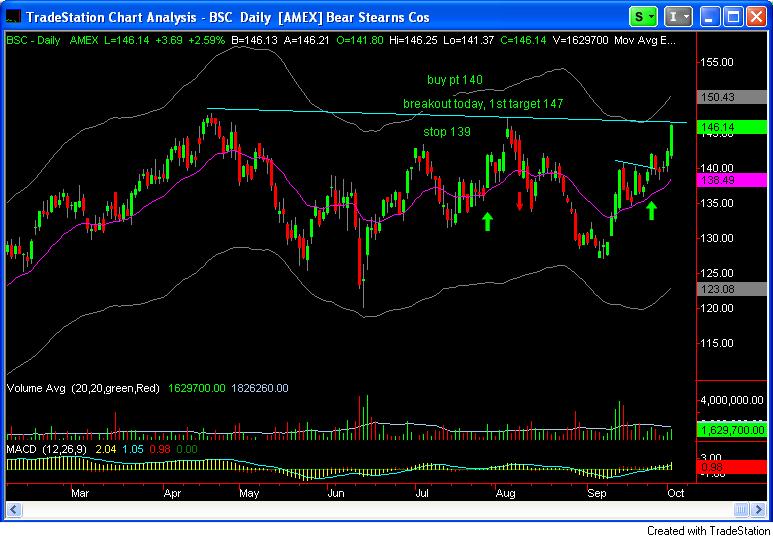Click the 'O=141.80' value in status line

click(x=360, y=40)
